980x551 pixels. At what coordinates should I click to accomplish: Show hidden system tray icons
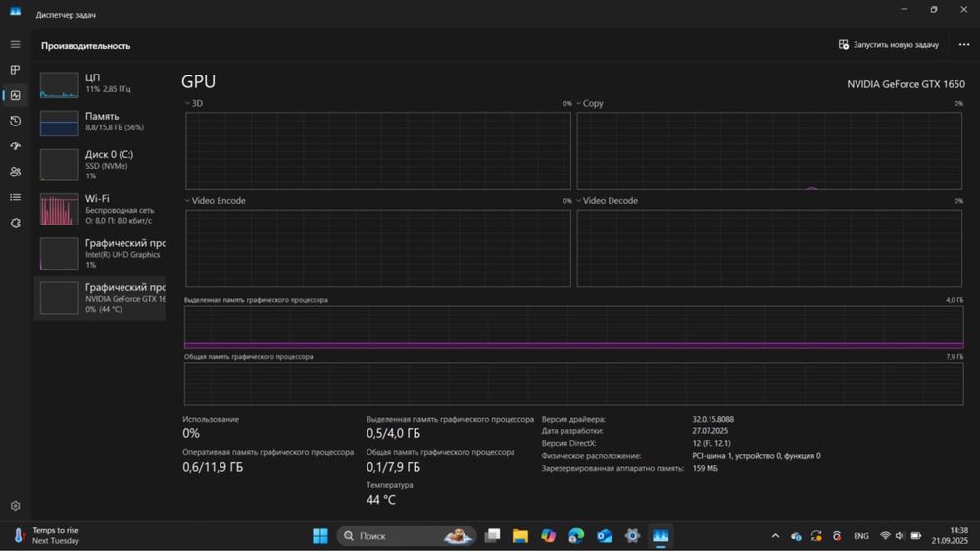point(775,536)
